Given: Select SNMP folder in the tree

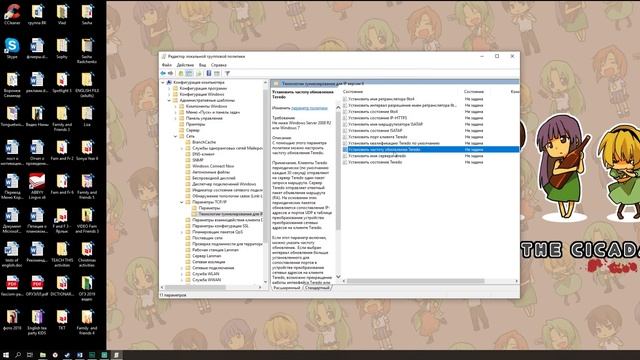Looking at the screenshot, I should point(198,160).
